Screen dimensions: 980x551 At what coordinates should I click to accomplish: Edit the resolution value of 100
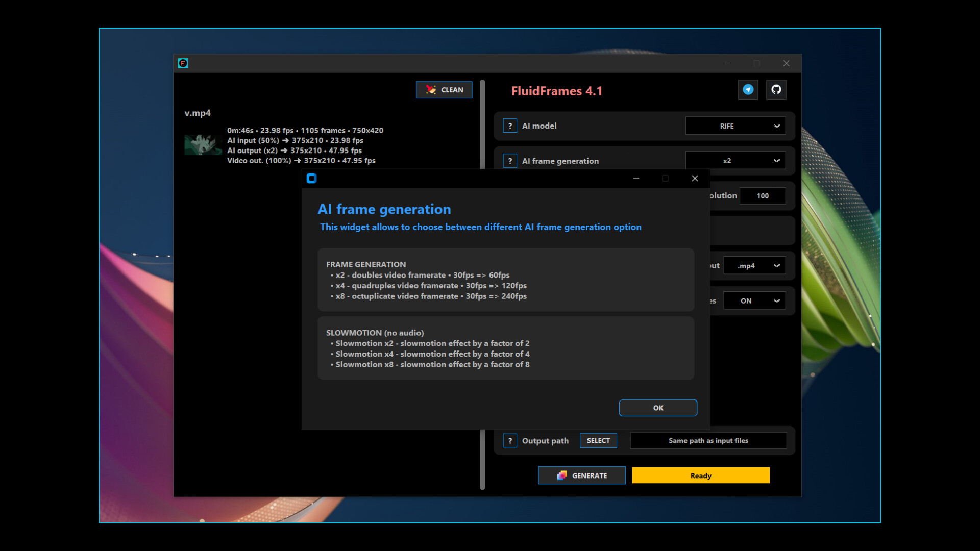763,195
